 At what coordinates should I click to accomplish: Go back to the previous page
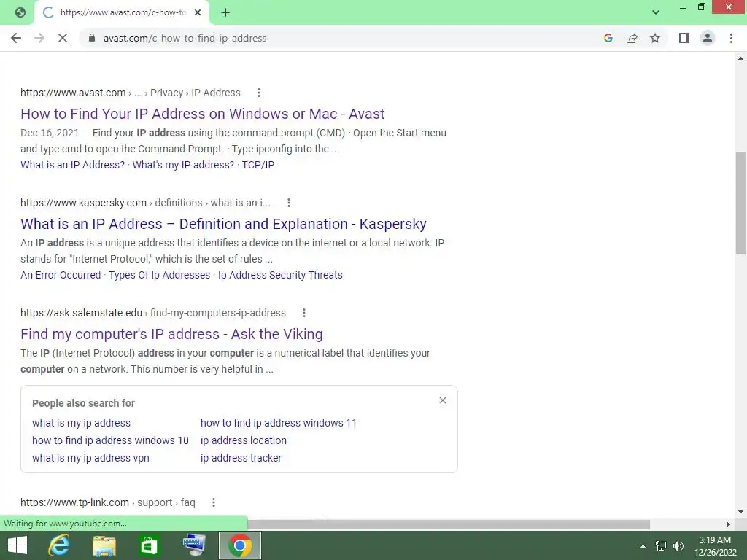[16, 38]
